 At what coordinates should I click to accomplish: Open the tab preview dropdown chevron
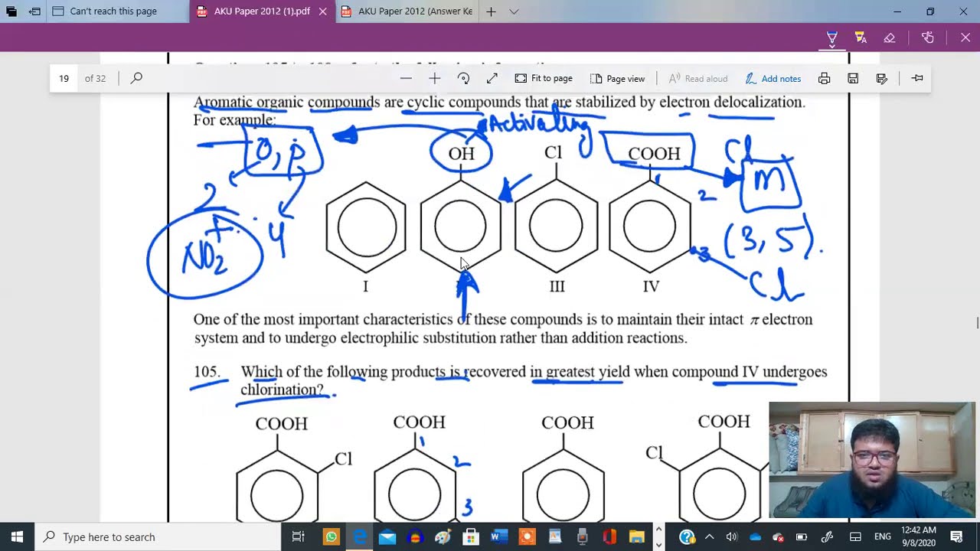(514, 11)
